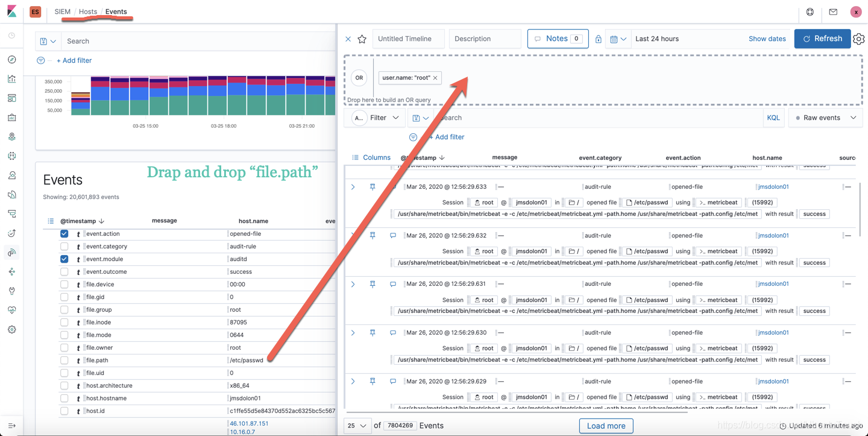Toggle the event.outcome field checkbox
868x436 pixels.
64,272
